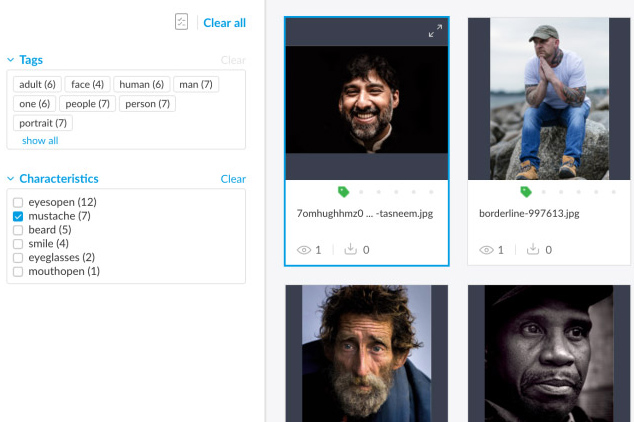Open the smiling bearded man thumbnail
Image resolution: width=634 pixels, height=422 pixels.
[x=367, y=99]
